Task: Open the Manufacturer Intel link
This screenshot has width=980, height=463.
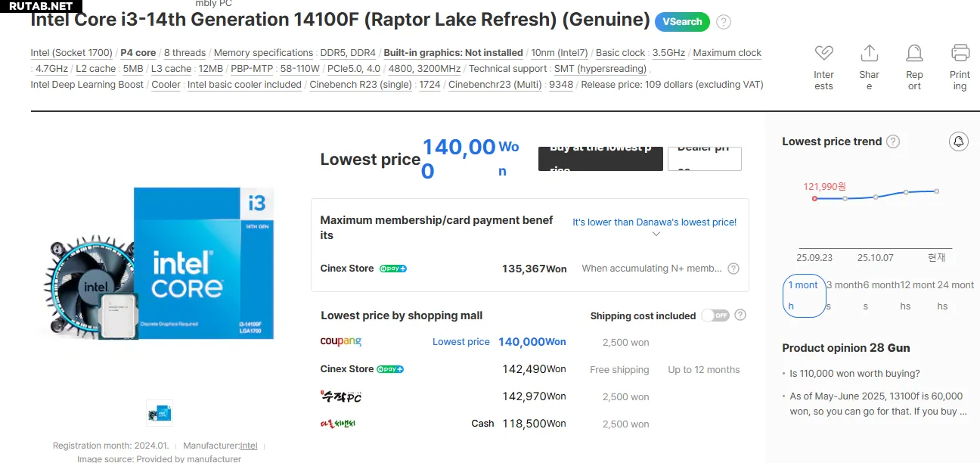Action: 248,446
